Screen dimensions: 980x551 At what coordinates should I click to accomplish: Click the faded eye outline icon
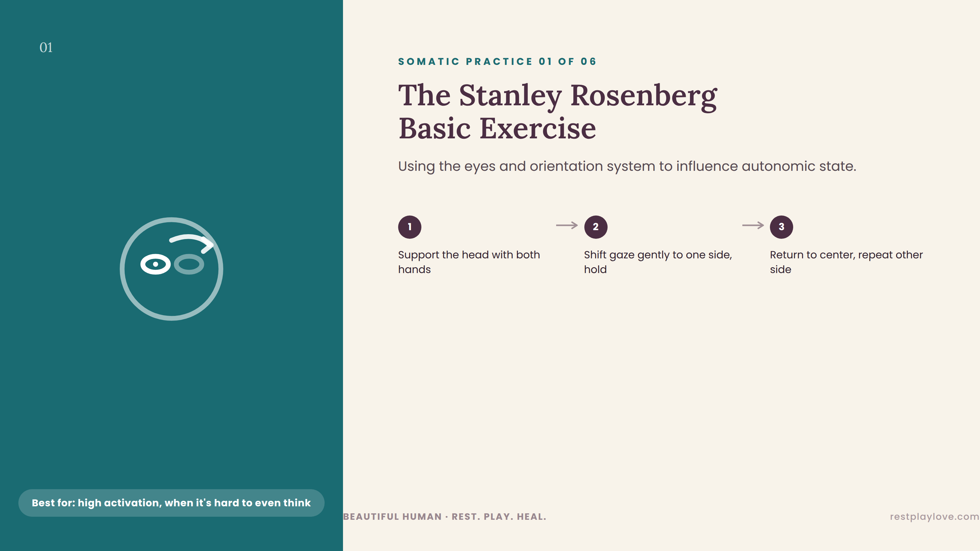189,264
